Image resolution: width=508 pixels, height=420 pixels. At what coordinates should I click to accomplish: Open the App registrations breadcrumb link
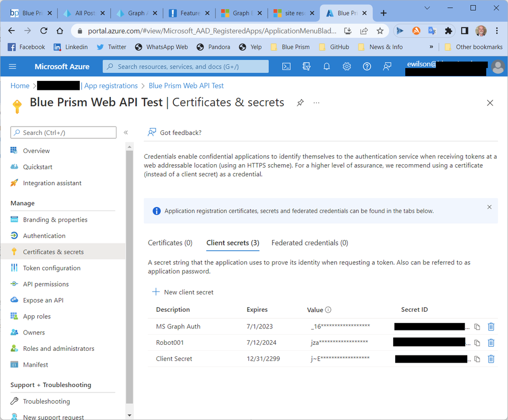(111, 86)
